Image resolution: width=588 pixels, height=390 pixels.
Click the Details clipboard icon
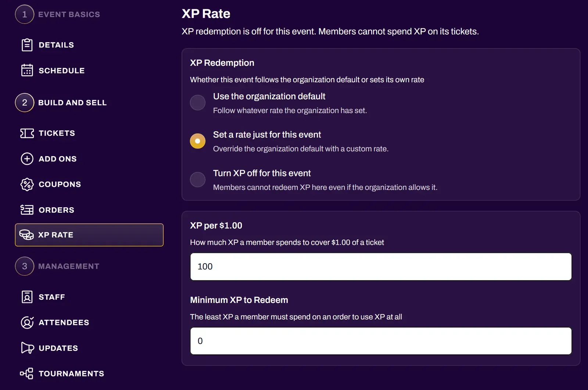[27, 45]
